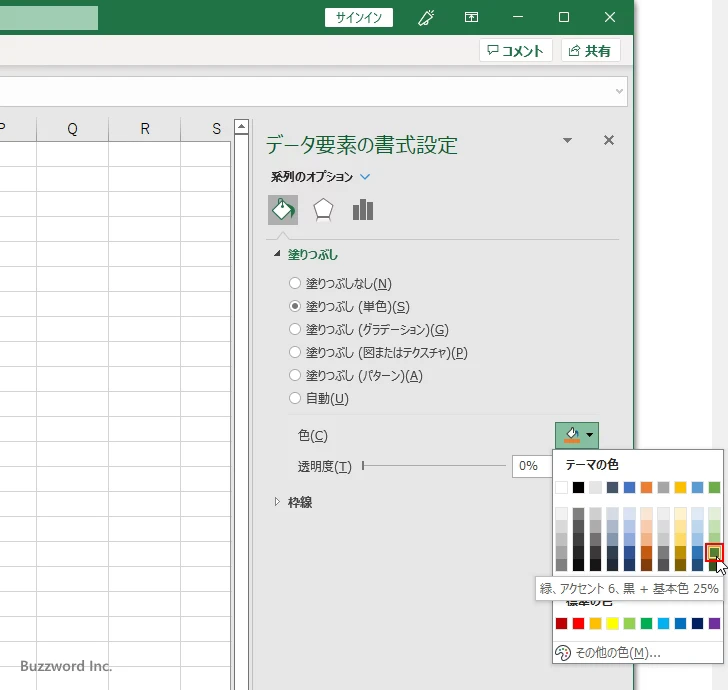Open the Effects pentagon tab icon
The width and height of the screenshot is (728, 690).
[x=323, y=210]
